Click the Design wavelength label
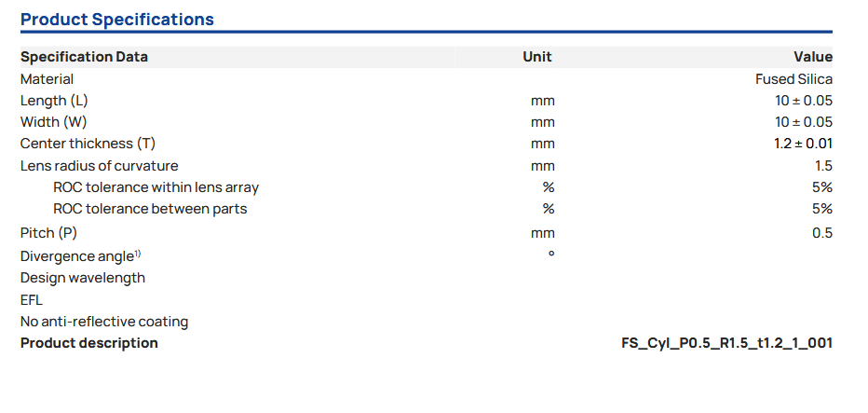868x413 pixels. coord(83,278)
